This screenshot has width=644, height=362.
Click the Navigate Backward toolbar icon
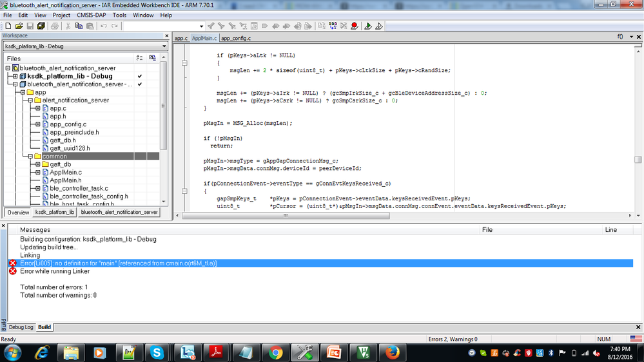(298, 26)
